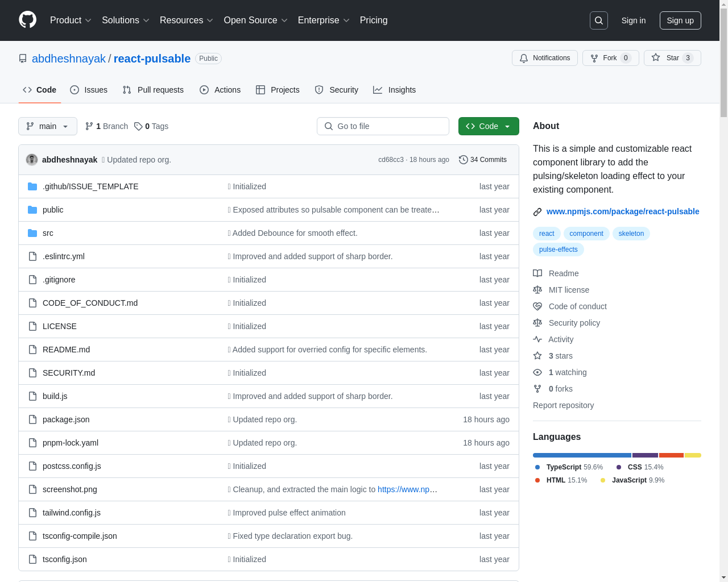Open the www.npmjs.com/package/react-pulsable link
Viewport: 728px width, 582px height.
point(623,211)
